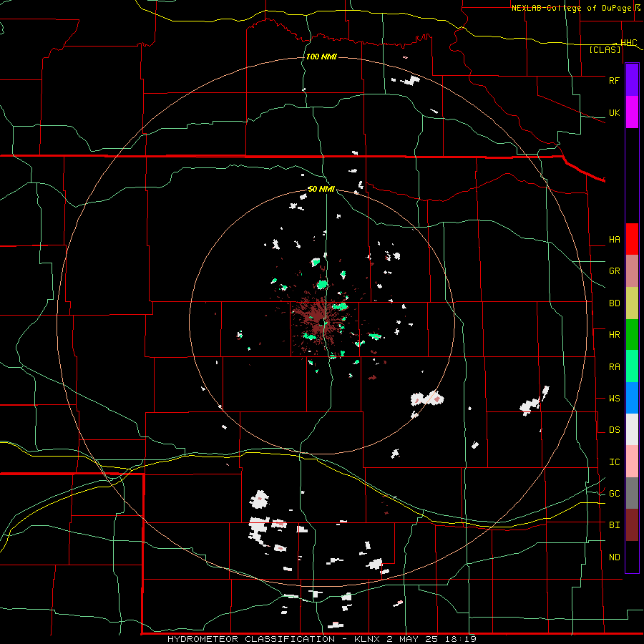Click the DS legend label
The height and width of the screenshot is (644, 644).
(614, 430)
